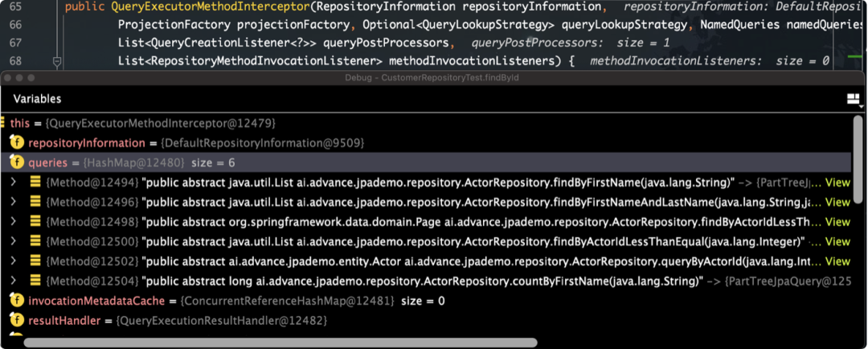Click 'DefaultRepositoryInformation@9509' value text
This screenshot has height=349, width=868.
262,143
